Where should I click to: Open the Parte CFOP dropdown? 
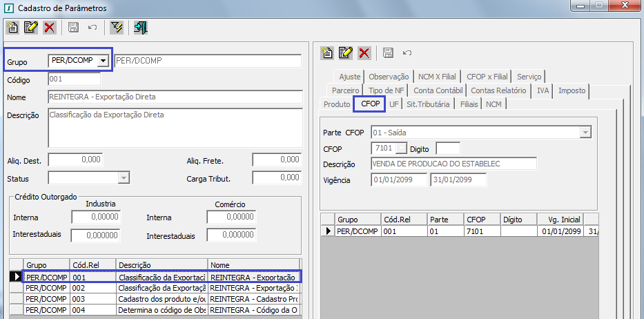(585, 132)
